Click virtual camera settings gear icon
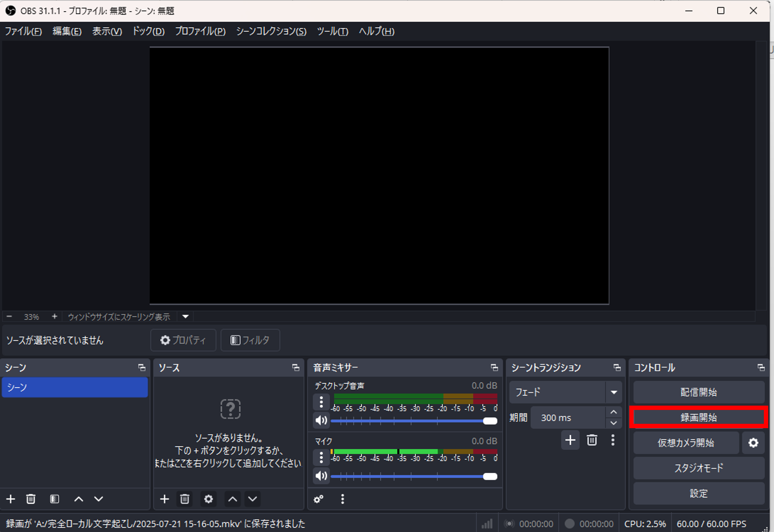This screenshot has height=532, width=774. click(753, 443)
